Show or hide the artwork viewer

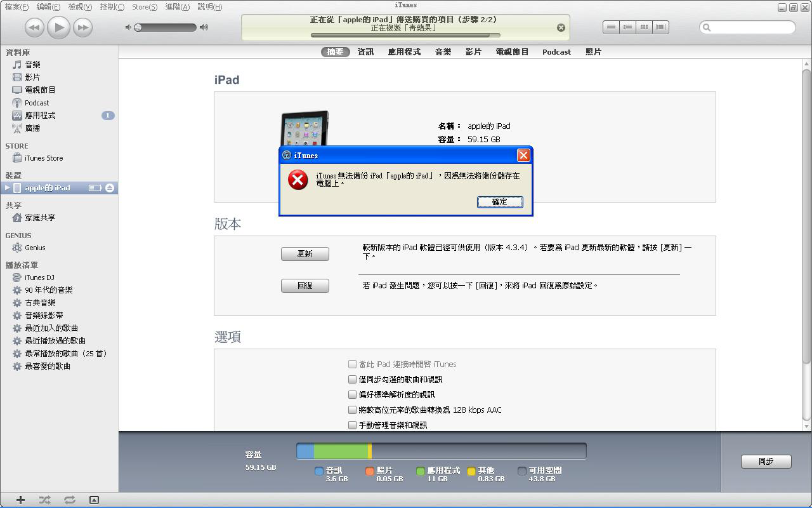pos(94,500)
